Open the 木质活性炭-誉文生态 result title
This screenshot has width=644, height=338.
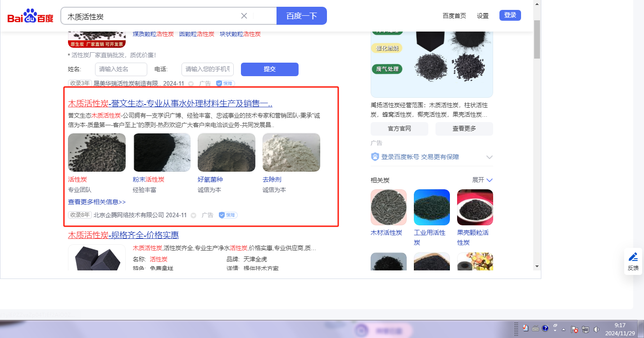pyautogui.click(x=170, y=103)
